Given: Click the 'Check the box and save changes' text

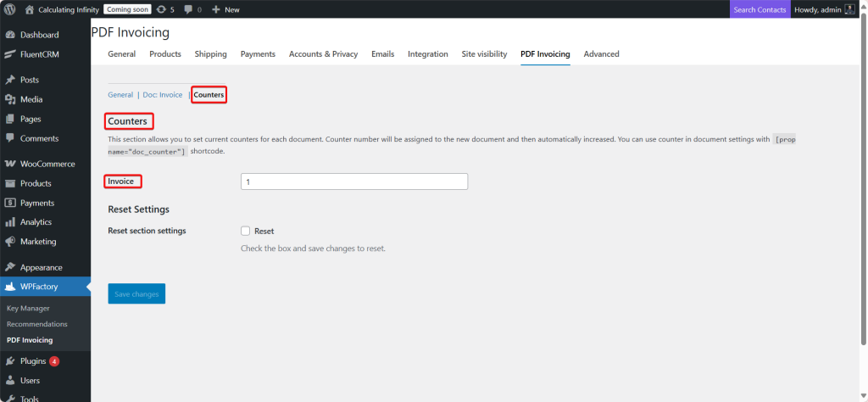Looking at the screenshot, I should coord(313,248).
